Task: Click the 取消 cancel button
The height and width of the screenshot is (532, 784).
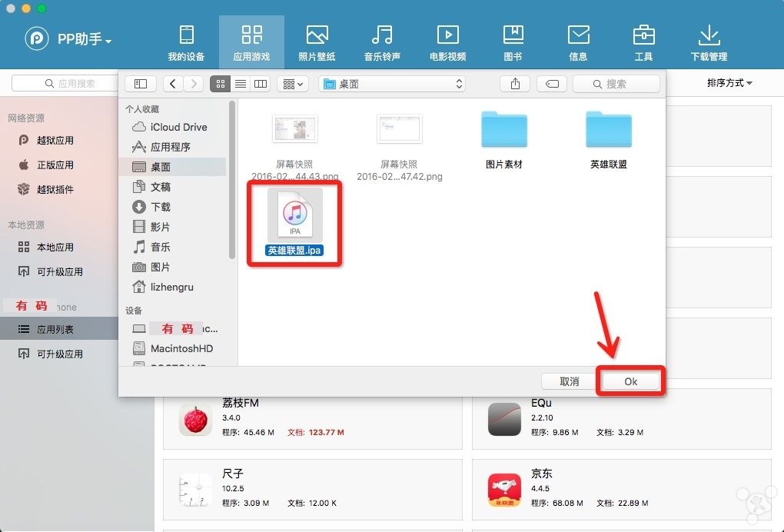Action: [x=570, y=381]
